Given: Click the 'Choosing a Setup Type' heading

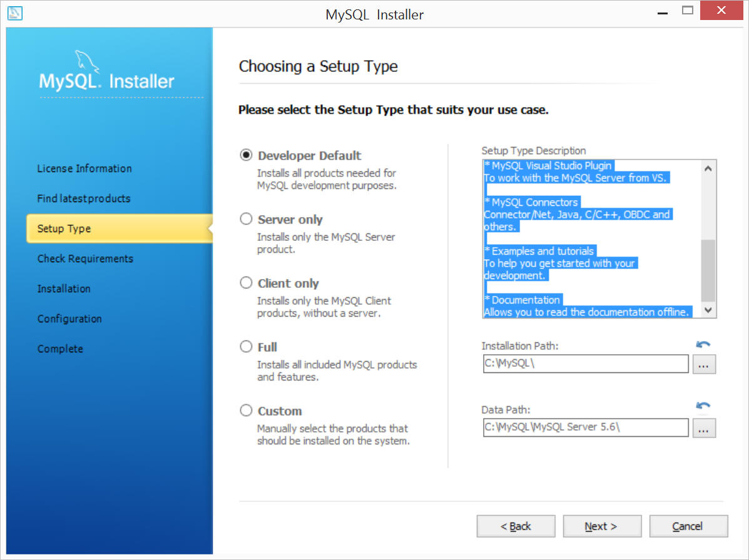Looking at the screenshot, I should pos(318,66).
